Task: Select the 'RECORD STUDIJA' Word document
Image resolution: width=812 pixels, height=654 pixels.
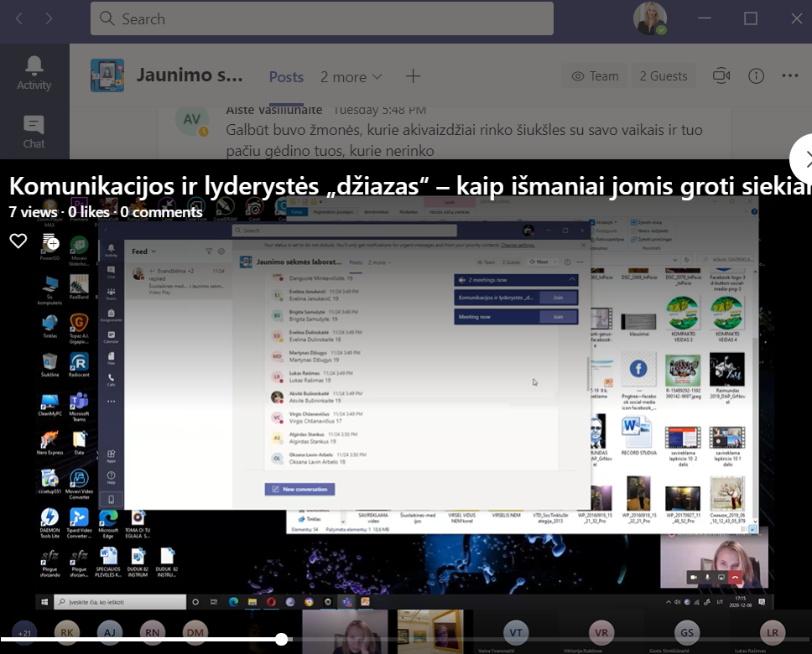Action: [x=638, y=436]
